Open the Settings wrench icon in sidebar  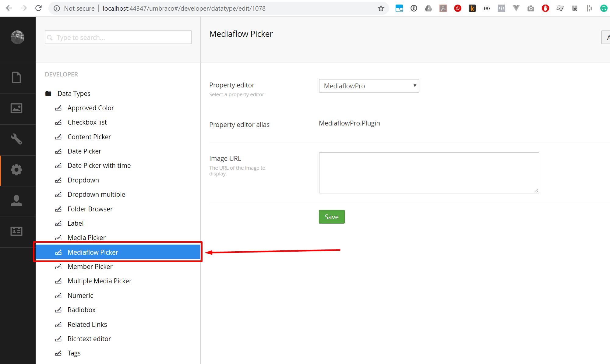(x=16, y=139)
